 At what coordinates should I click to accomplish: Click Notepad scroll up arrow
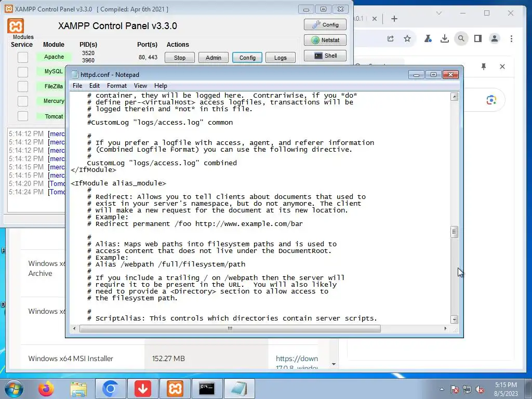[454, 97]
